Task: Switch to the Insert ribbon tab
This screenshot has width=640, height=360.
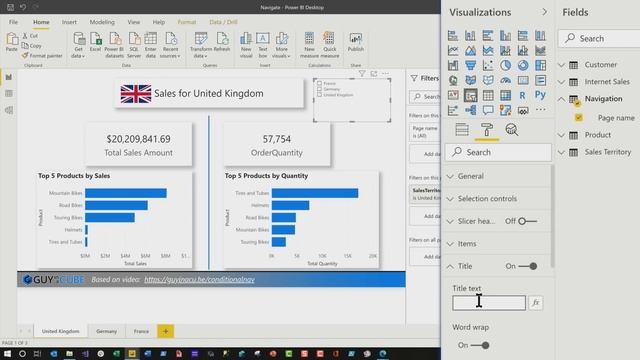Action: coord(69,22)
